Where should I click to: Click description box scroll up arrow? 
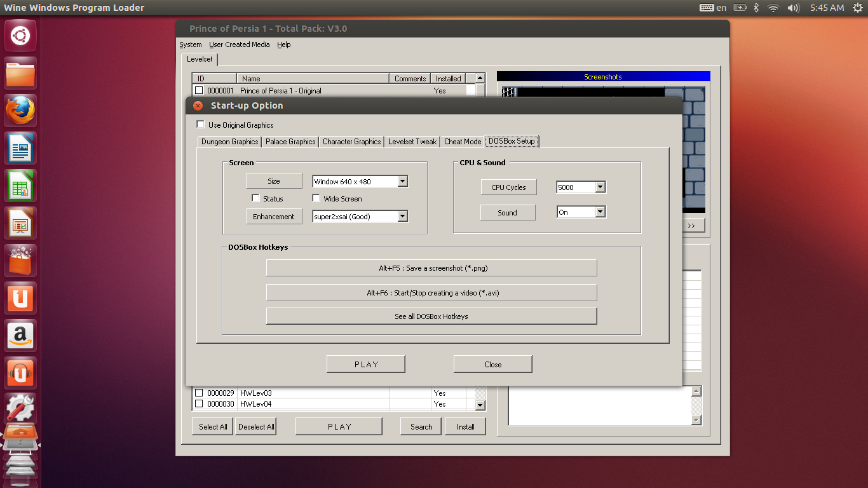(x=696, y=391)
